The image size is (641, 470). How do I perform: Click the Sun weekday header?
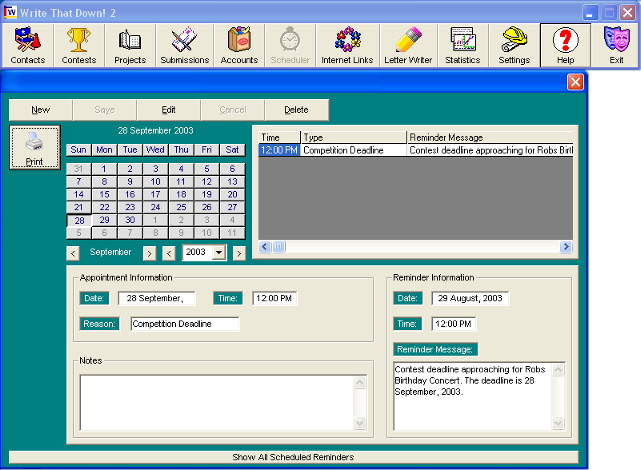78,150
